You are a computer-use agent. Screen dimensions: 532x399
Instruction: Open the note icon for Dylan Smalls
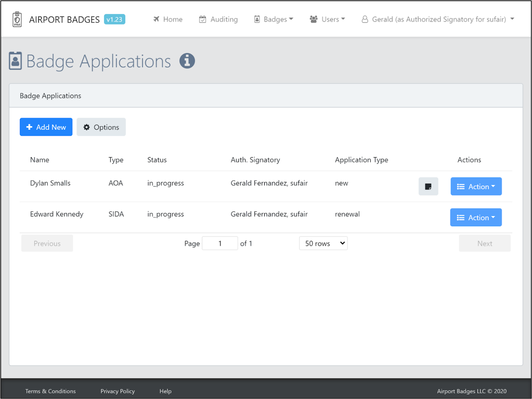pyautogui.click(x=428, y=187)
